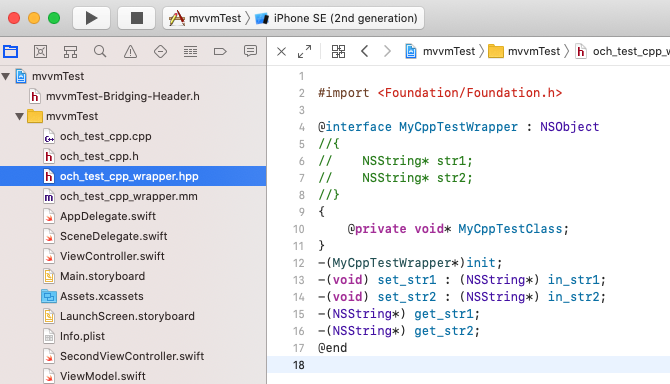Click the NSObject superclass name
This screenshot has height=384, width=670.
click(x=570, y=127)
